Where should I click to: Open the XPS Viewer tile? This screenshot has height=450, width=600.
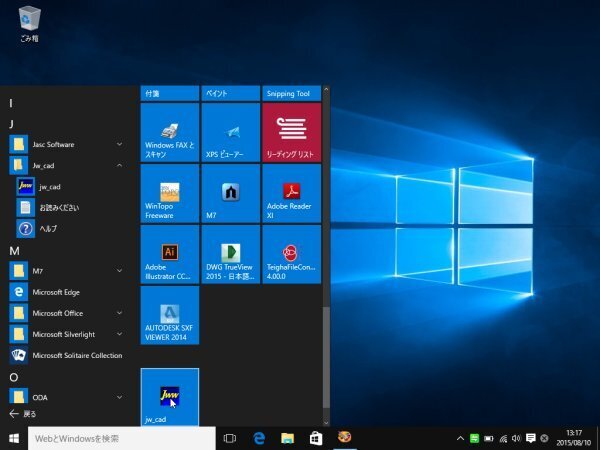[231, 132]
